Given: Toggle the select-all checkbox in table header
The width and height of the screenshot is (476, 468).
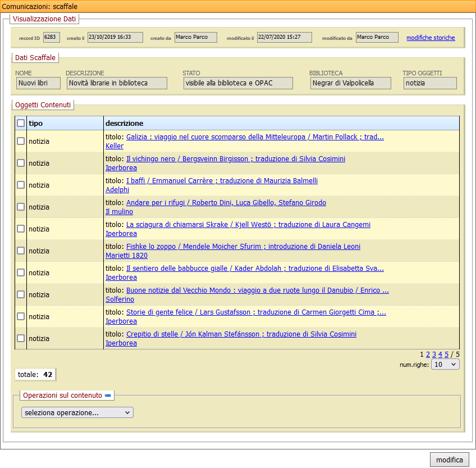Looking at the screenshot, I should [21, 123].
